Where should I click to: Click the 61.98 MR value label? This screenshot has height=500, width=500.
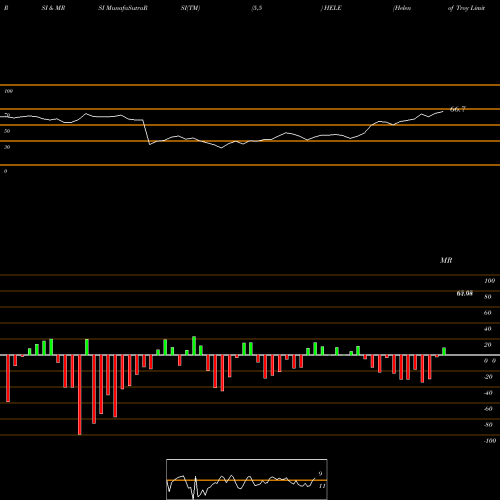(x=464, y=293)
